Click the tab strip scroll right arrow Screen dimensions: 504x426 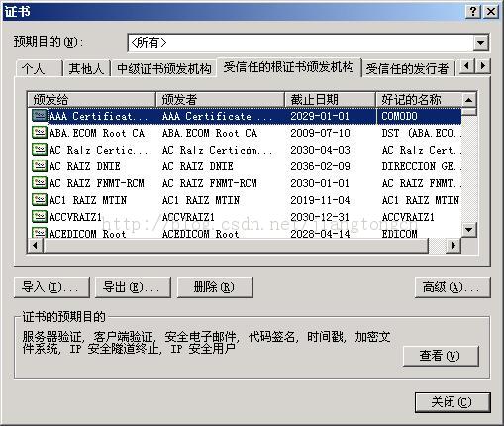[x=483, y=66]
